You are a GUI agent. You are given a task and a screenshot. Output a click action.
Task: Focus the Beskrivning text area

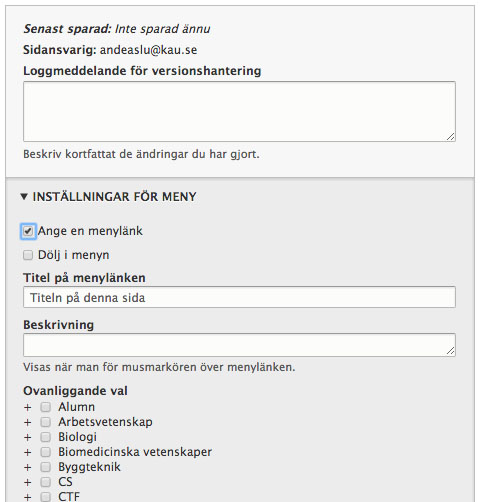239,345
